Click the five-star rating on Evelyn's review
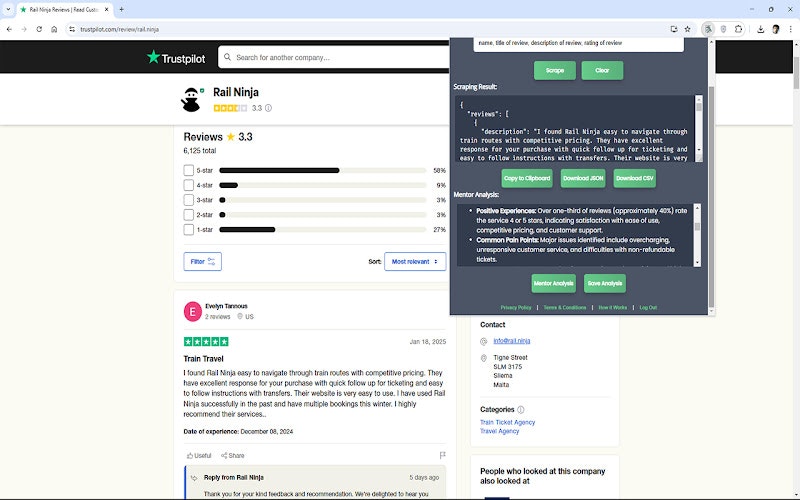800x500 pixels. coord(206,341)
